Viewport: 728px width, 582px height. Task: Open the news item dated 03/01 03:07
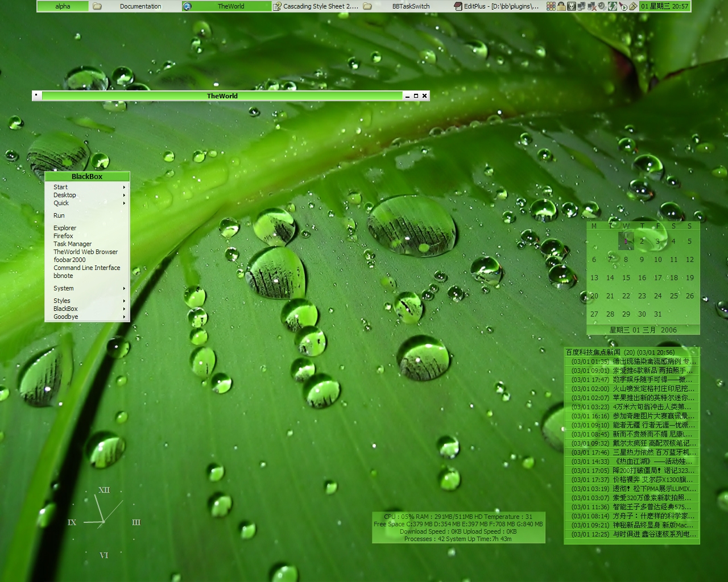pos(631,498)
